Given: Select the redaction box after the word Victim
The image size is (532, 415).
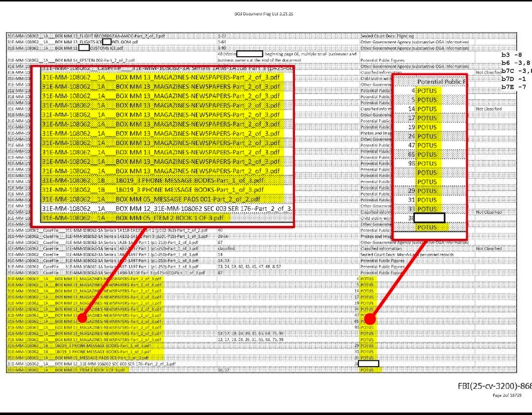Looking at the screenshot, I should pos(249,54).
